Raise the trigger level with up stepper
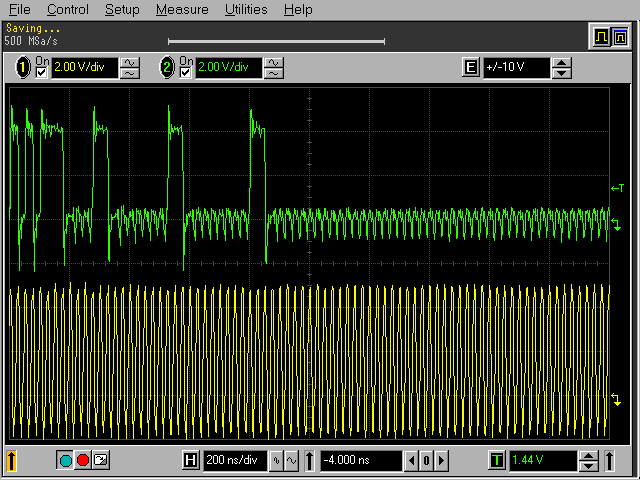This screenshot has height=480, width=640. (x=588, y=456)
